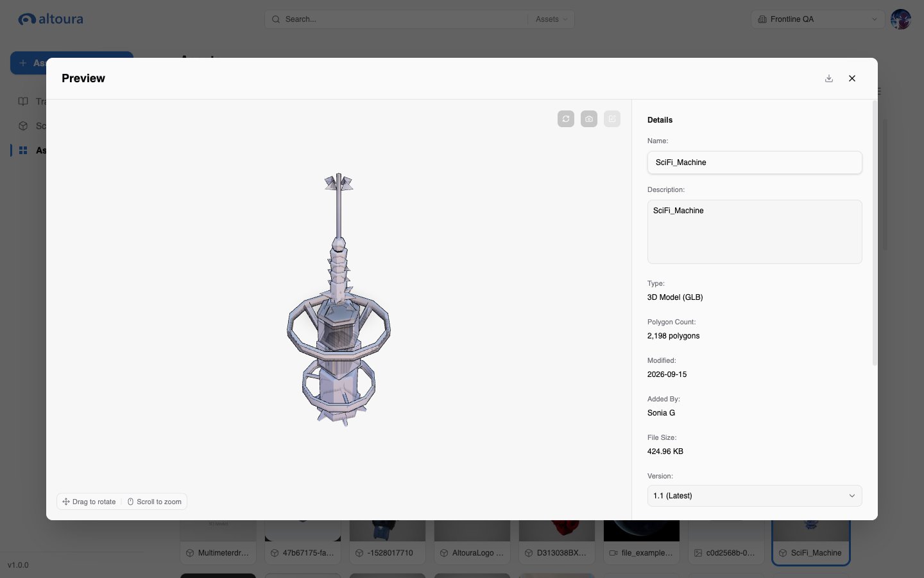Select the D313038BX... asset card
The width and height of the screenshot is (924, 578).
click(557, 543)
